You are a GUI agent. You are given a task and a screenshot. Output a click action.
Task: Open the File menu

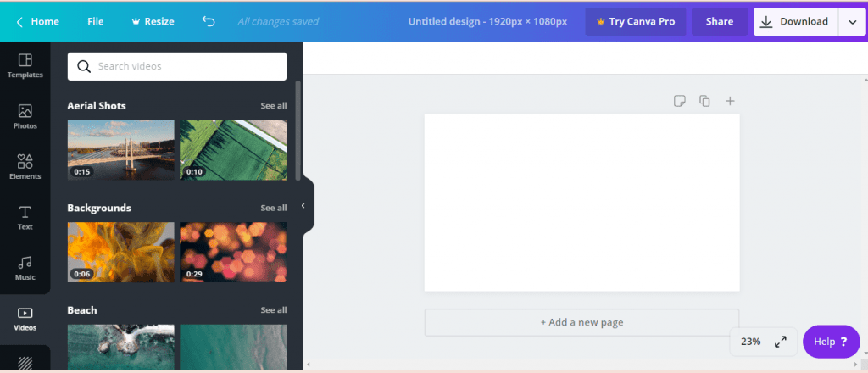pos(95,21)
